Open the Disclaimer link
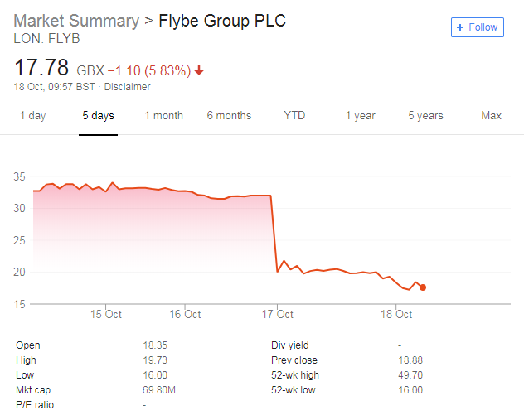 click(x=127, y=87)
